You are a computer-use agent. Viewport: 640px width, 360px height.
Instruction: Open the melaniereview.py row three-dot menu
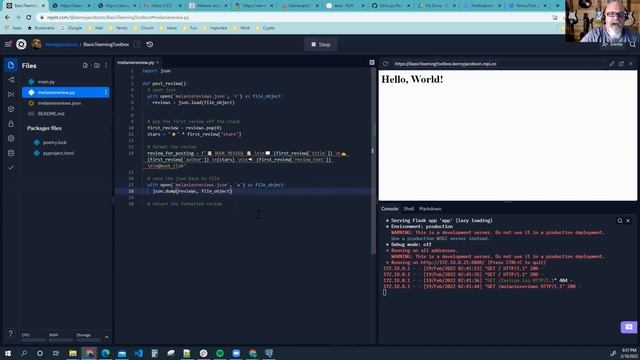click(106, 92)
